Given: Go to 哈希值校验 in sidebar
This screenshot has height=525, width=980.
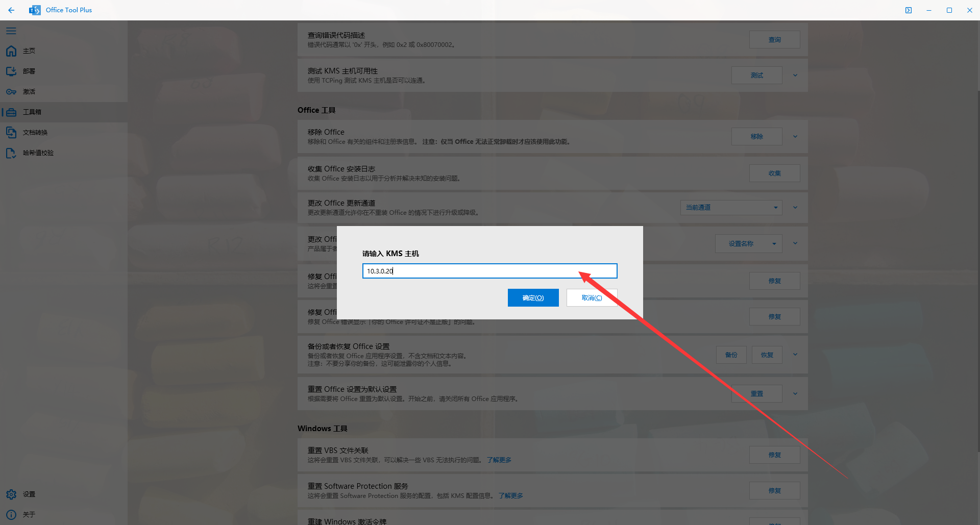Looking at the screenshot, I should (x=38, y=153).
